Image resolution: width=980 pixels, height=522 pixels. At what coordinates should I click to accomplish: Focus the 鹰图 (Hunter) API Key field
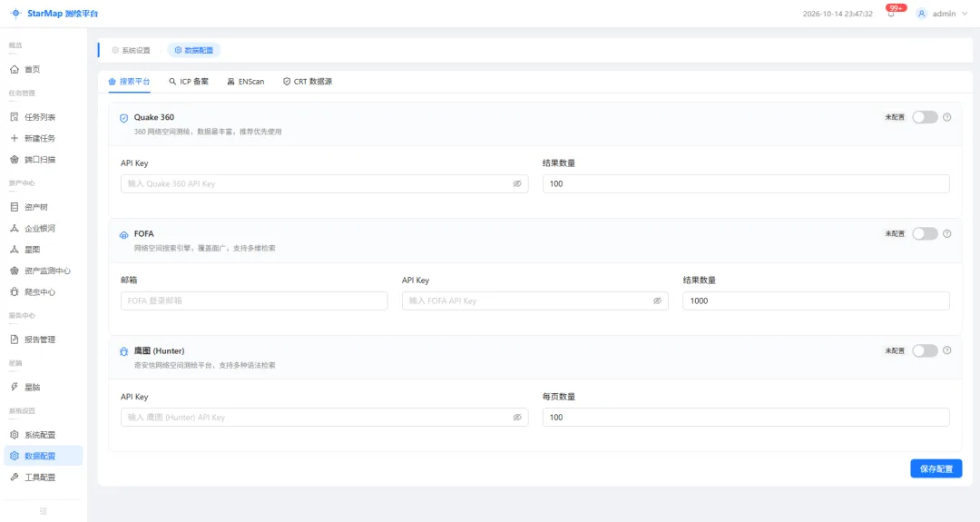click(324, 417)
